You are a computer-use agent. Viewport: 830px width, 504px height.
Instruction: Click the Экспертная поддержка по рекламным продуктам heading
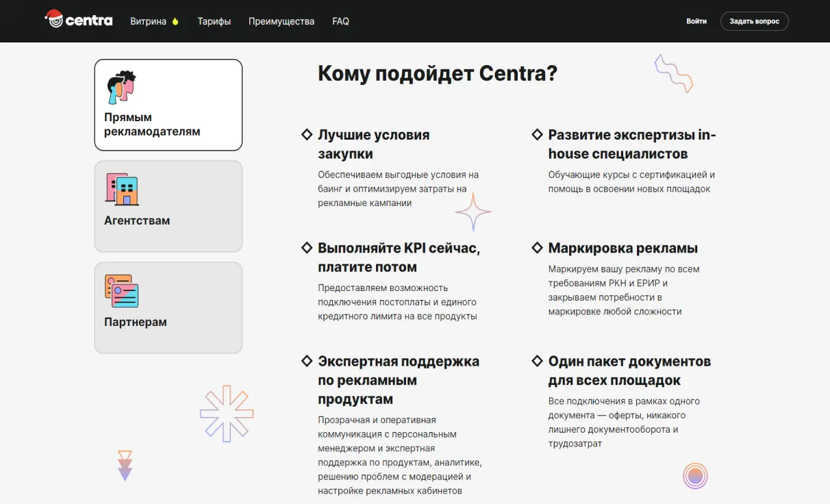[399, 380]
